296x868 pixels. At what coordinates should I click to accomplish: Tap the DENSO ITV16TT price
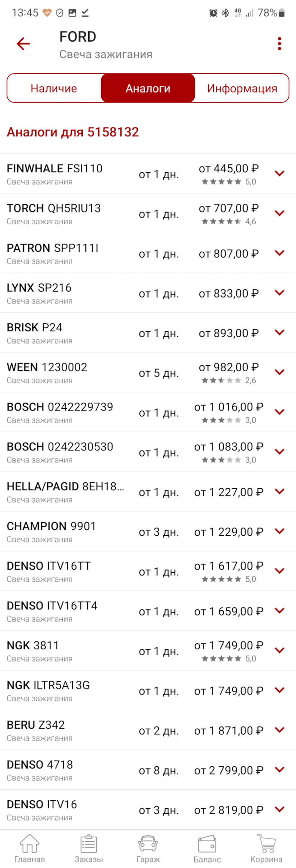coord(228,566)
